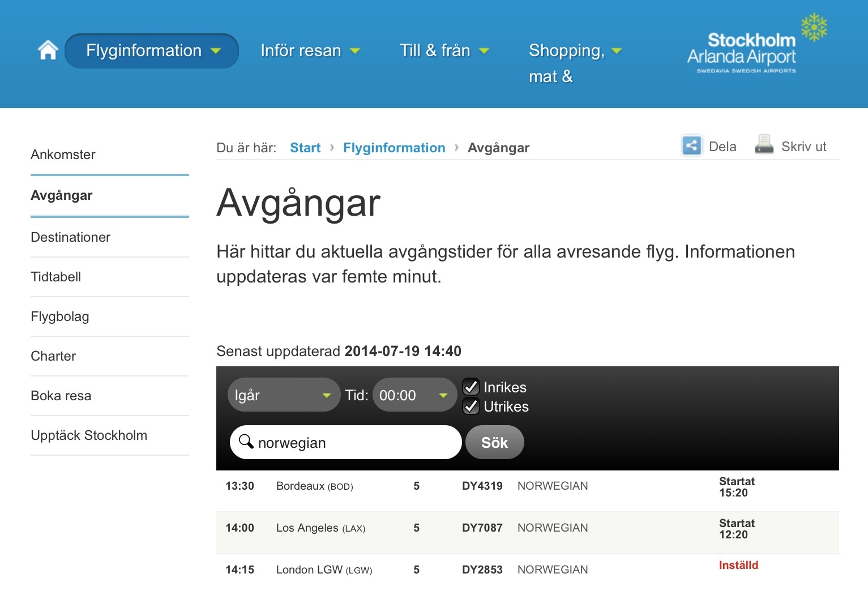Select Ankomster in the sidebar
The image size is (868, 595).
coord(63,155)
